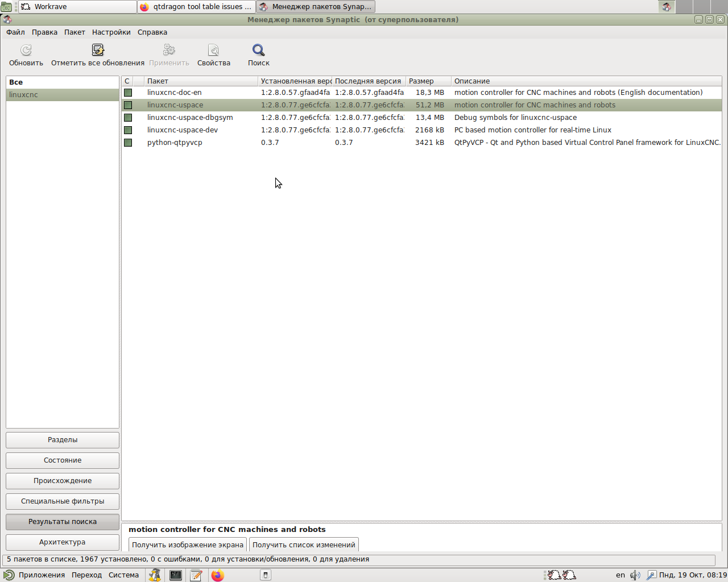This screenshot has height=582, width=728.
Task: Open the Справка menu
Action: coord(152,32)
